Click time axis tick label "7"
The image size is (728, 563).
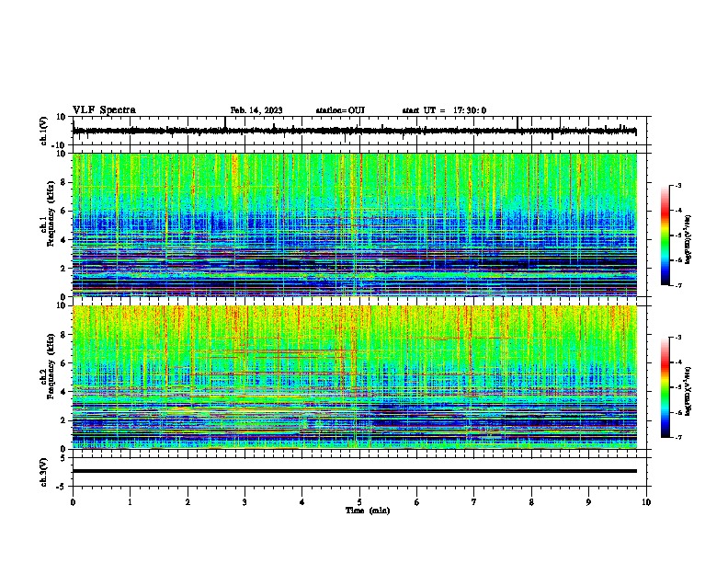point(474,502)
